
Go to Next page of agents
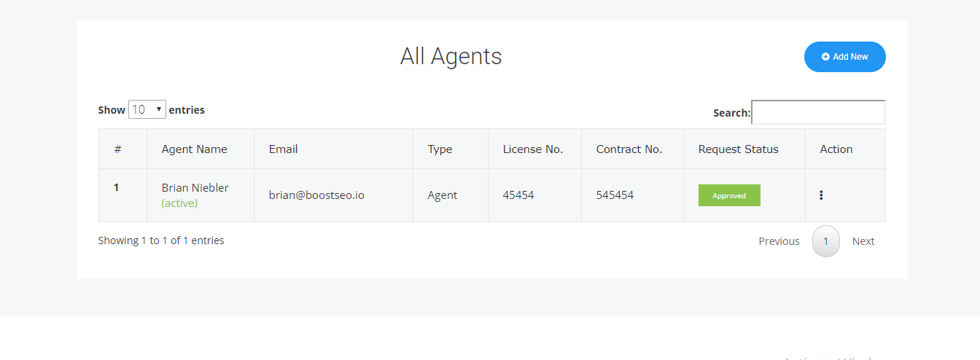coord(863,241)
